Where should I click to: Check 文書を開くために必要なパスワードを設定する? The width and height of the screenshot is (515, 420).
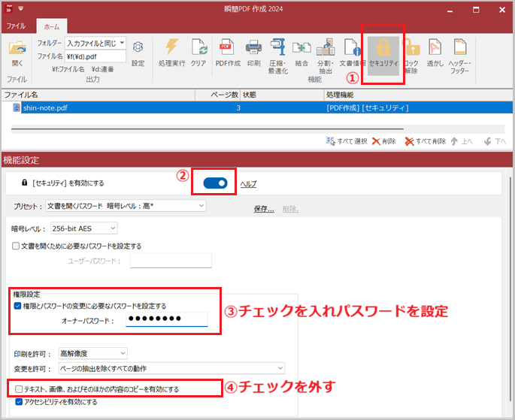tap(16, 246)
